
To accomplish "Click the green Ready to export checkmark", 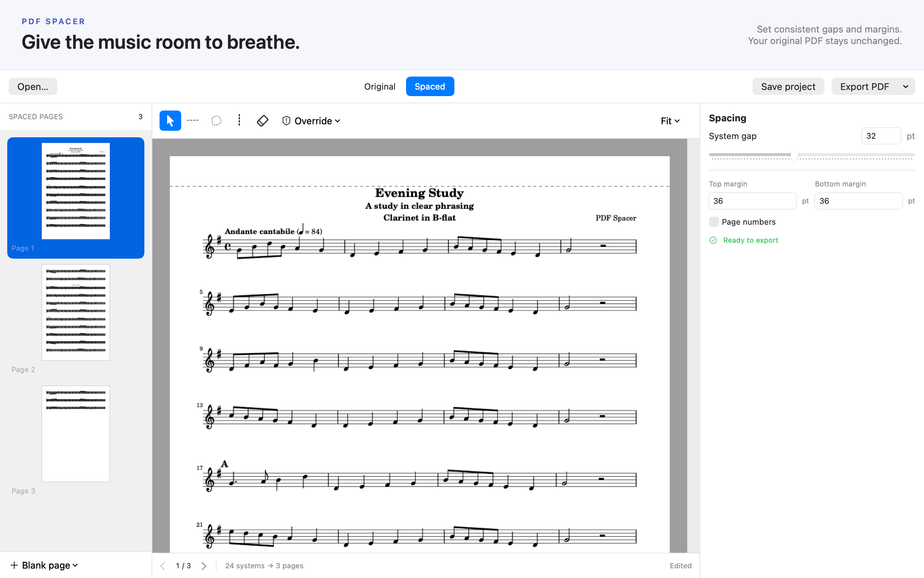I will (x=713, y=240).
